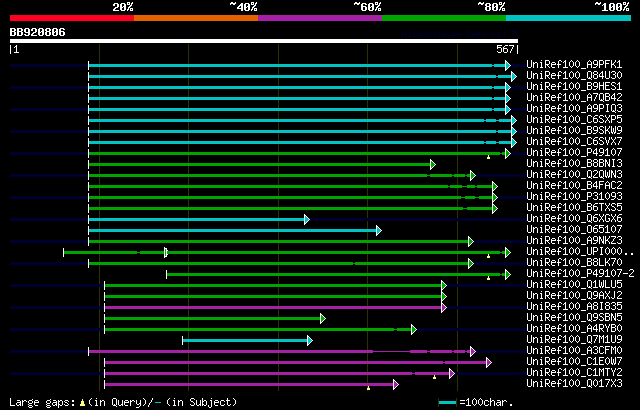The width and height of the screenshot is (640, 410).
Task: Open the UniRef100_B9HES1 entry
Action: pos(574,86)
